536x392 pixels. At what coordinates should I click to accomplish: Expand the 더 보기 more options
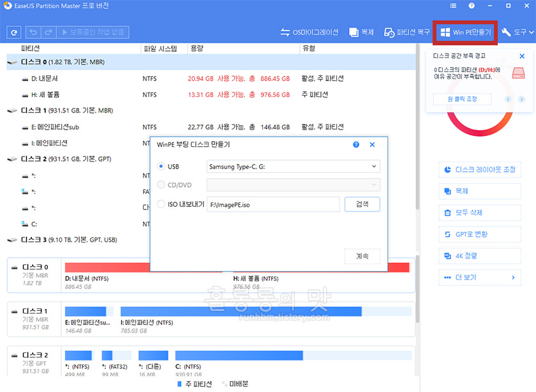[x=480, y=278]
